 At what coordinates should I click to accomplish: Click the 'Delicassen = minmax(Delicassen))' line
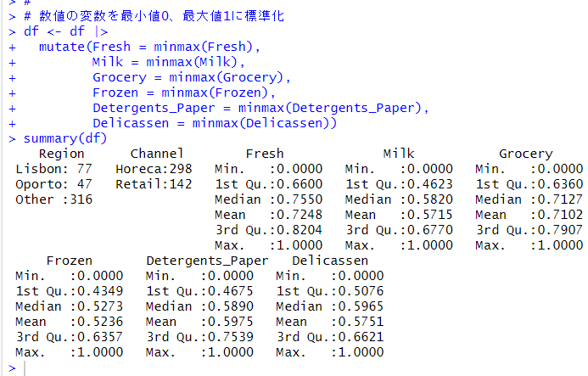coord(215,123)
